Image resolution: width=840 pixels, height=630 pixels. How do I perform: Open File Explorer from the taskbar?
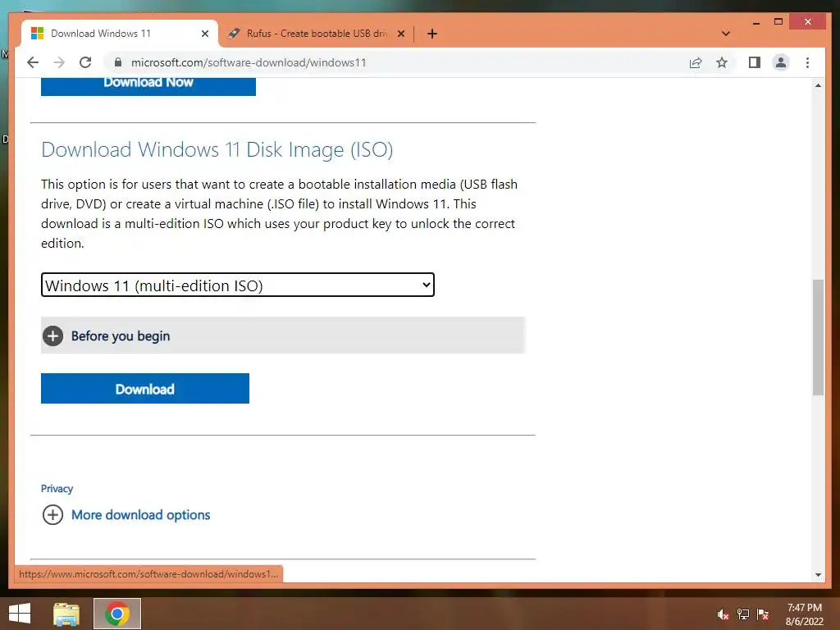pyautogui.click(x=66, y=614)
